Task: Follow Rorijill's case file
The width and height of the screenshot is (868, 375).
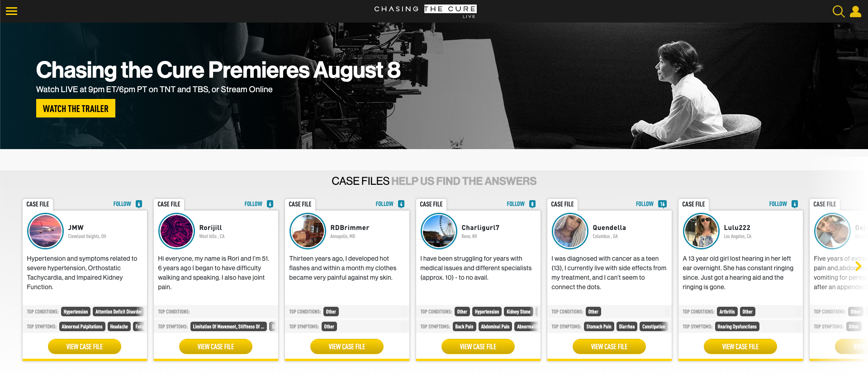Action: point(253,204)
